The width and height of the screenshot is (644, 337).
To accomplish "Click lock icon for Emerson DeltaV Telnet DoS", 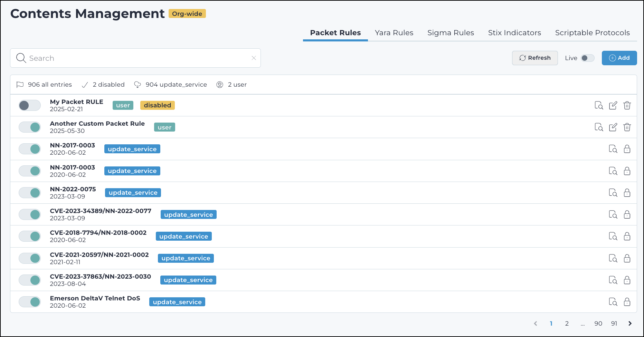I will (627, 302).
